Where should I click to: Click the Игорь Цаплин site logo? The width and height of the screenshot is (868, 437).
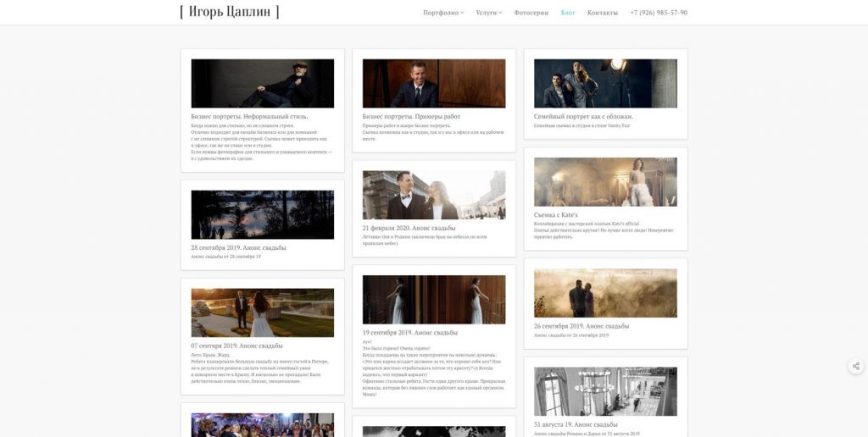point(230,12)
